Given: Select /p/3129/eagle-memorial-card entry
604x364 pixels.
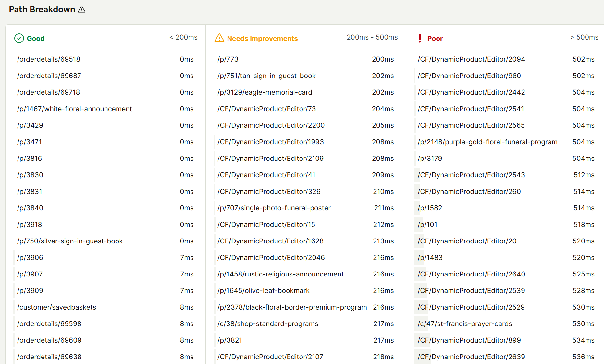Looking at the screenshot, I should [x=265, y=92].
